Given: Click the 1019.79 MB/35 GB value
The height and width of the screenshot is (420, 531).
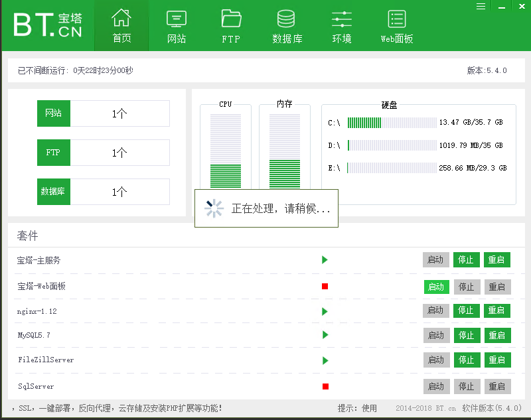Looking at the screenshot, I should click(471, 145).
